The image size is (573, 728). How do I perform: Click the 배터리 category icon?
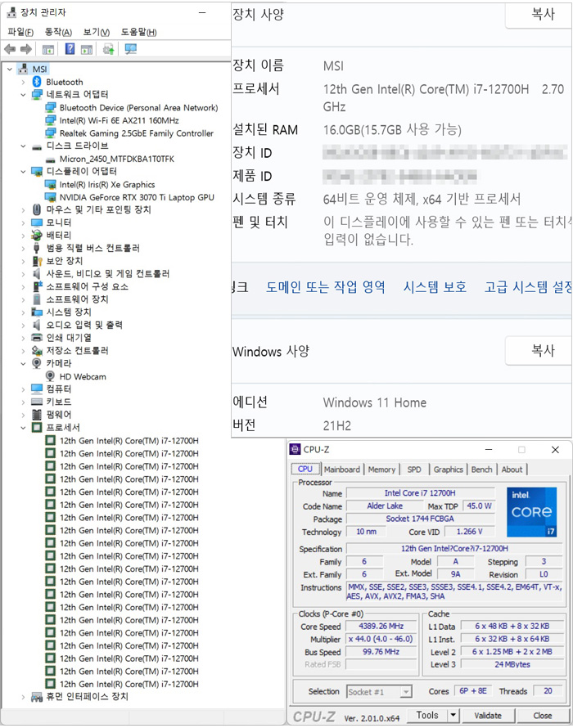click(37, 235)
